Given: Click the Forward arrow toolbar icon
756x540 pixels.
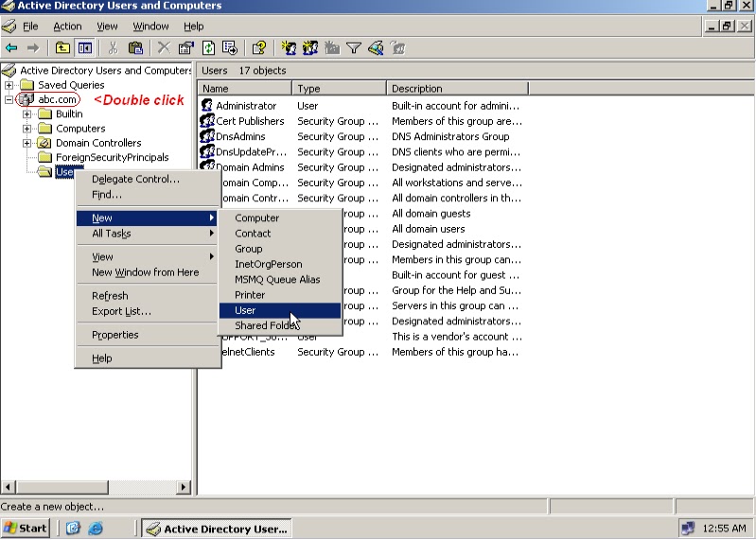Looking at the screenshot, I should (33, 47).
